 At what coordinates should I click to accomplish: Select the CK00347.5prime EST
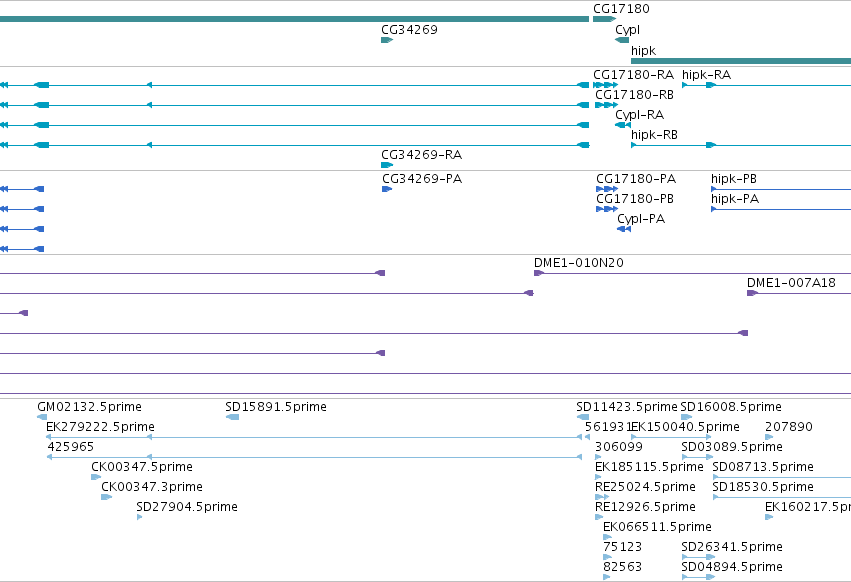96,477
